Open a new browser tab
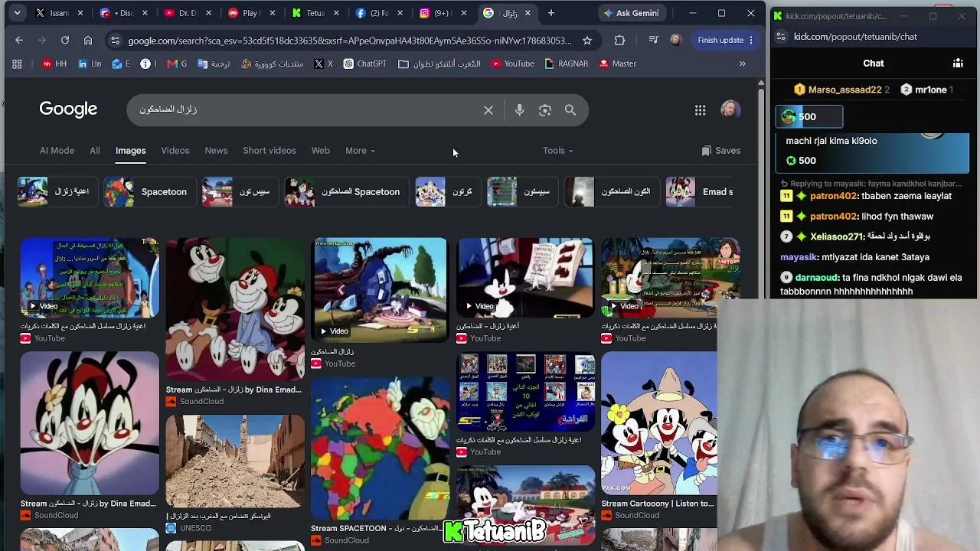The image size is (980, 551). 551,13
